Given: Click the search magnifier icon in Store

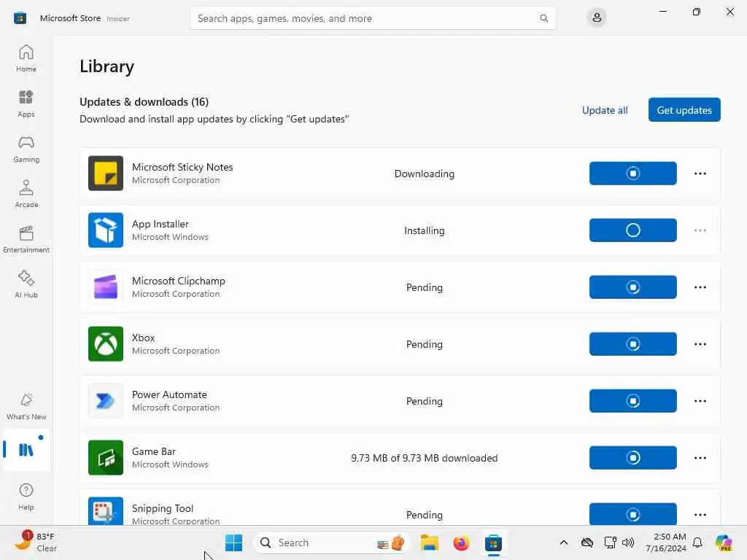Looking at the screenshot, I should pos(543,18).
